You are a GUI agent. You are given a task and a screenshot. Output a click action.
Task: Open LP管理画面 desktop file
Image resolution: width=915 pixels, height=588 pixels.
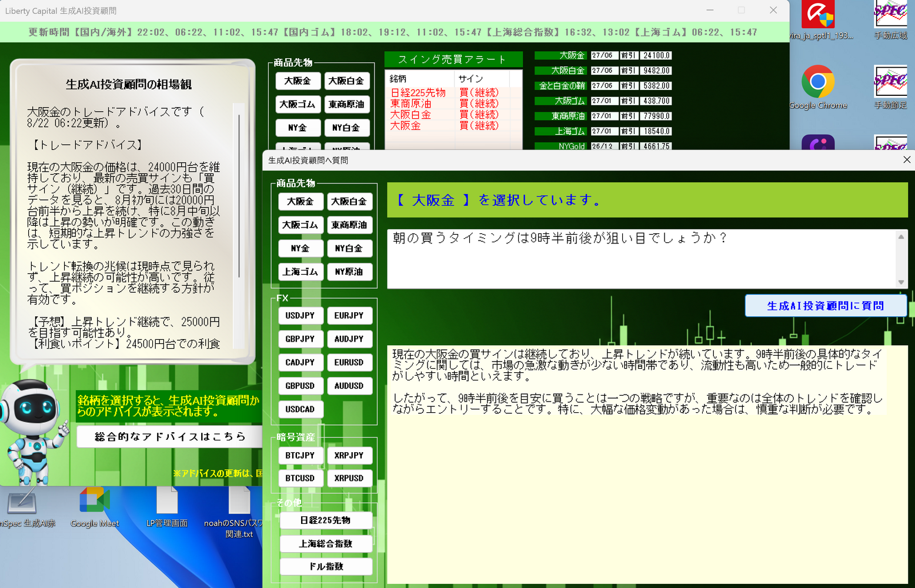pos(167,507)
